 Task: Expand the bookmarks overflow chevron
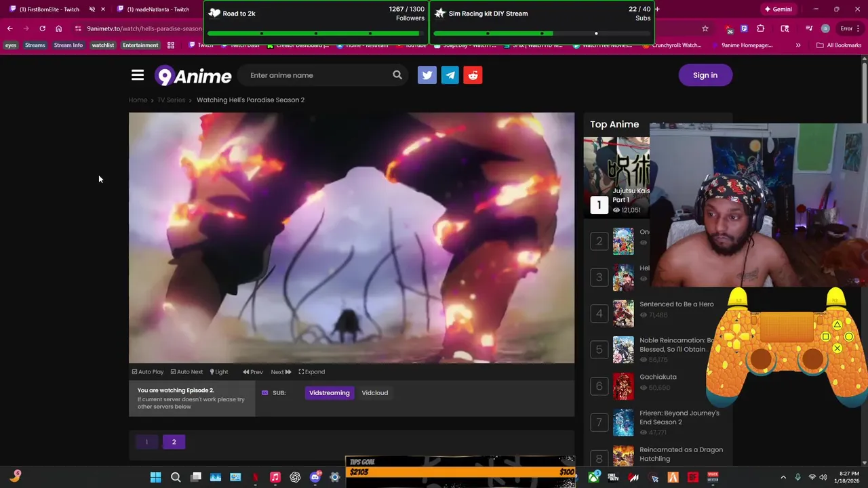[798, 45]
